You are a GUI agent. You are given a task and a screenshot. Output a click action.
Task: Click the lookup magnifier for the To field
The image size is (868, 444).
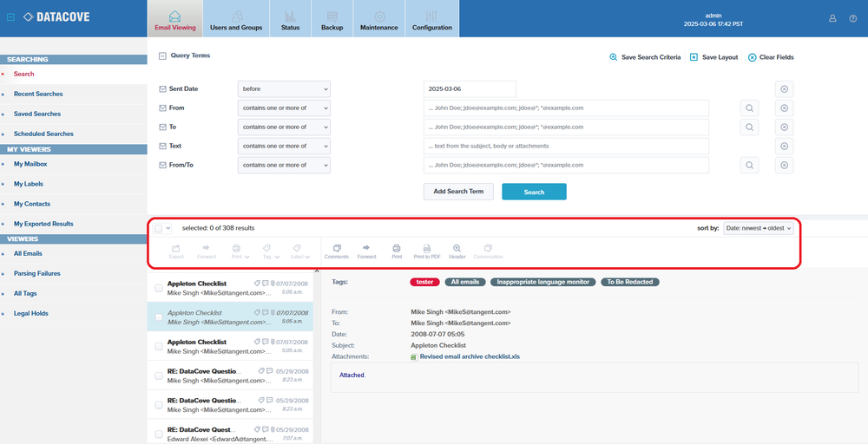coord(749,127)
